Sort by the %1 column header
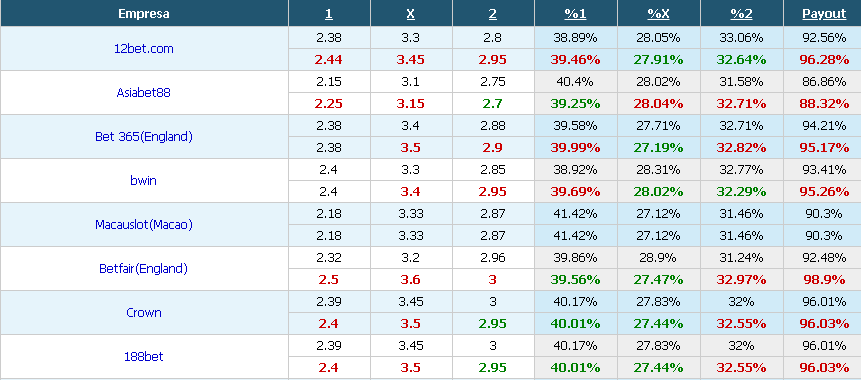This screenshot has width=861, height=380. [x=575, y=14]
